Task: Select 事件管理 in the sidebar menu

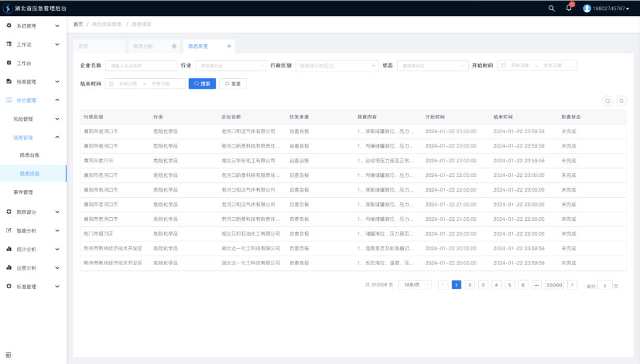Action: click(24, 192)
